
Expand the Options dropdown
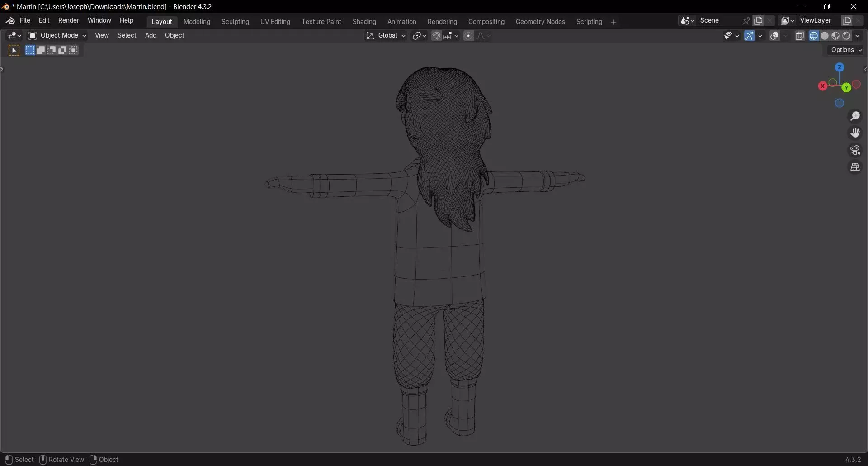846,50
